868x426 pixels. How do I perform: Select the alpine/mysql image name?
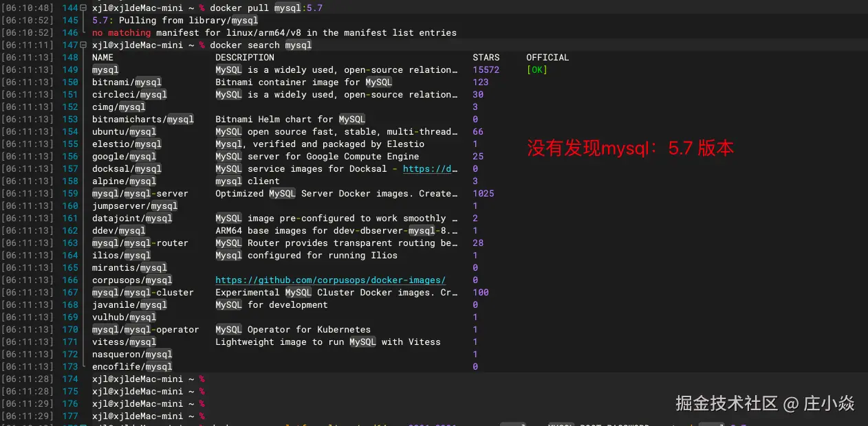124,181
